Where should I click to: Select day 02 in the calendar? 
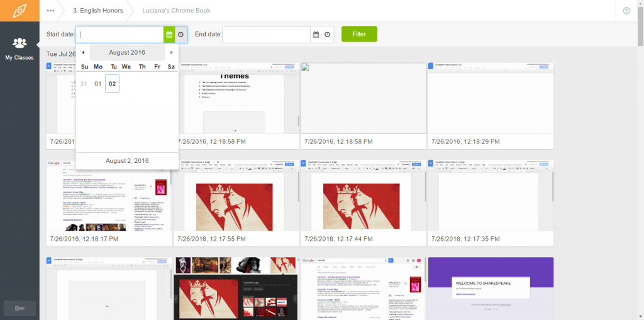[x=112, y=84]
